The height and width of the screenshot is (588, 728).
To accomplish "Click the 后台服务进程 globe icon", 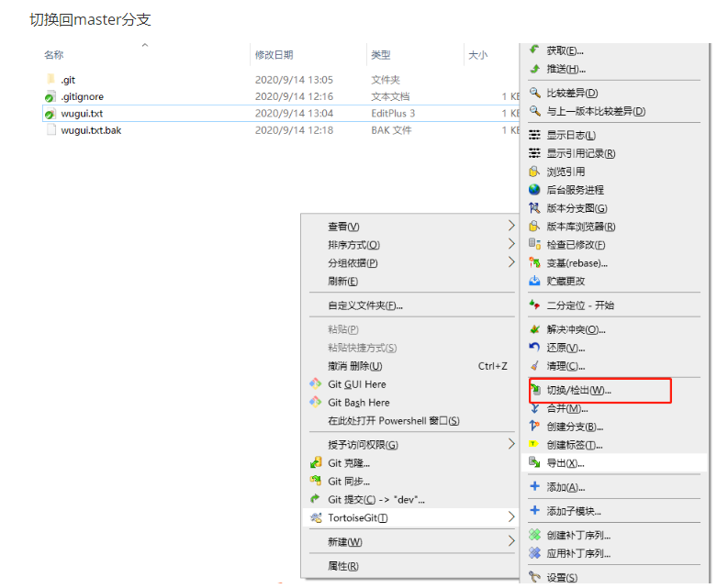I will point(534,189).
